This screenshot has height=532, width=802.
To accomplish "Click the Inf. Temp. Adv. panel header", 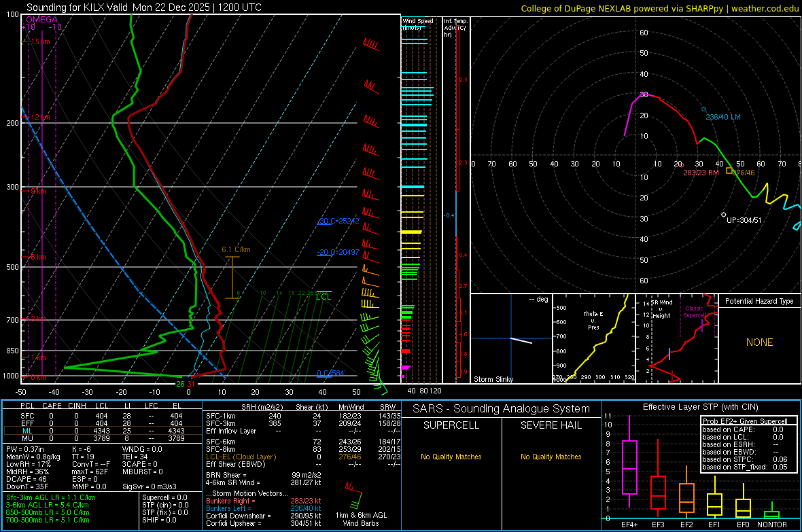I will pos(456,28).
